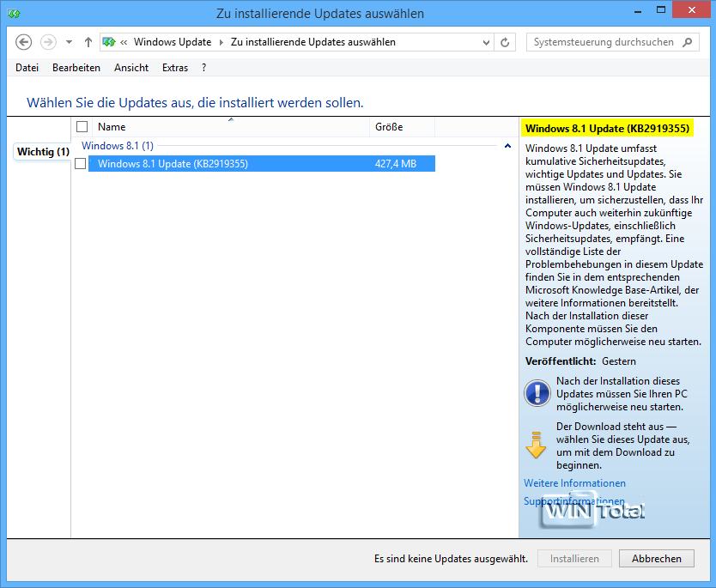Open Supportinformationen link
This screenshot has width=716, height=588.
point(574,500)
